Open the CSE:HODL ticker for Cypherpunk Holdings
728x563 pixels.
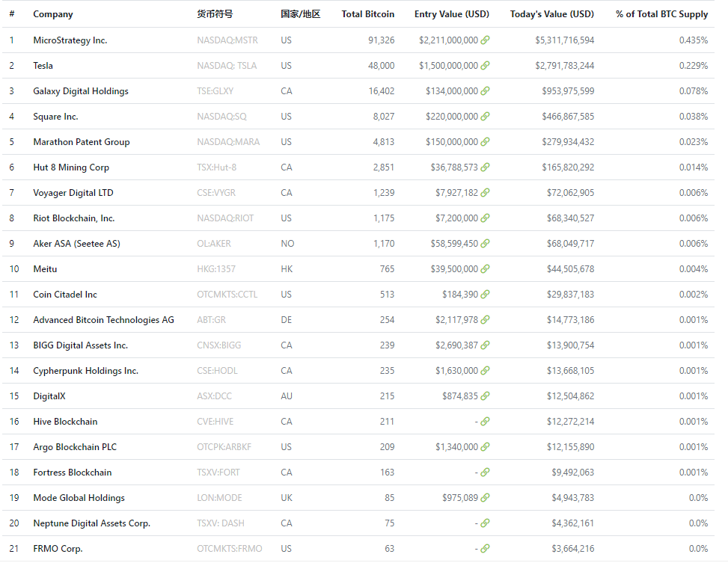coord(217,371)
